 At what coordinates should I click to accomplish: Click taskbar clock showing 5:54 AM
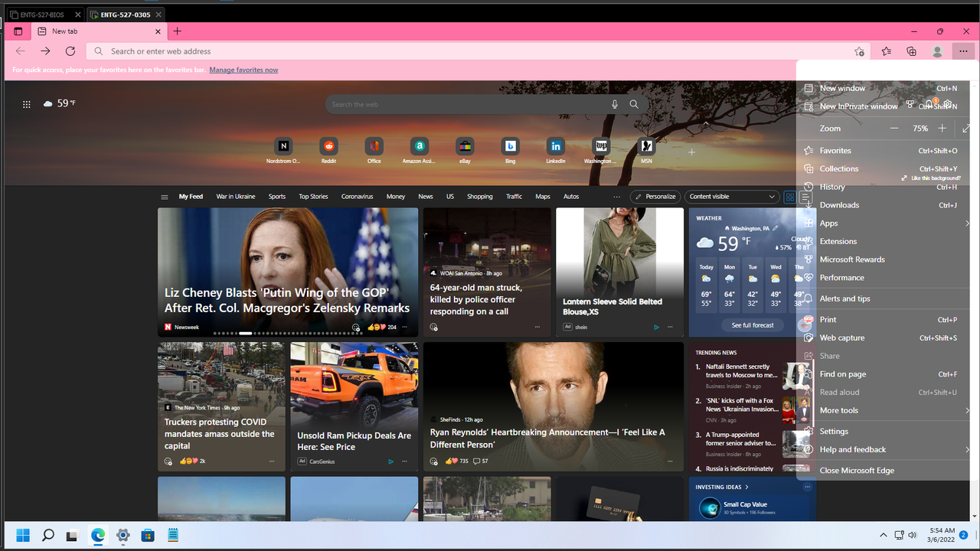coord(942,535)
